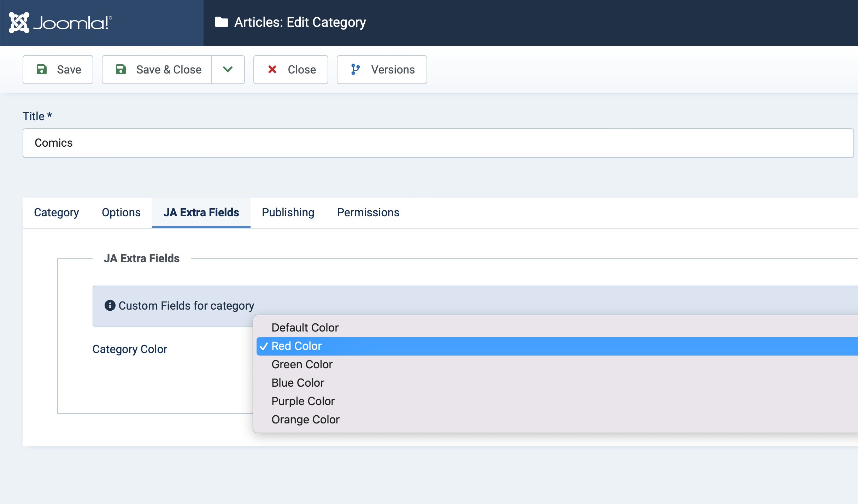Click the checkmark next to Red Color

coord(264,346)
